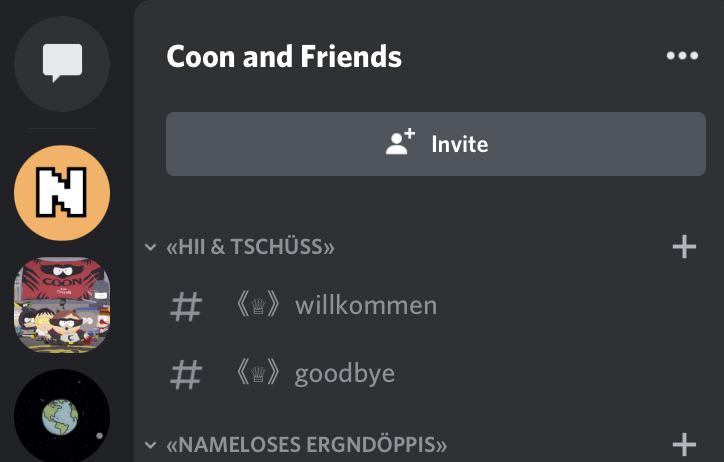
Task: Open the goodbye channel
Action: [344, 374]
